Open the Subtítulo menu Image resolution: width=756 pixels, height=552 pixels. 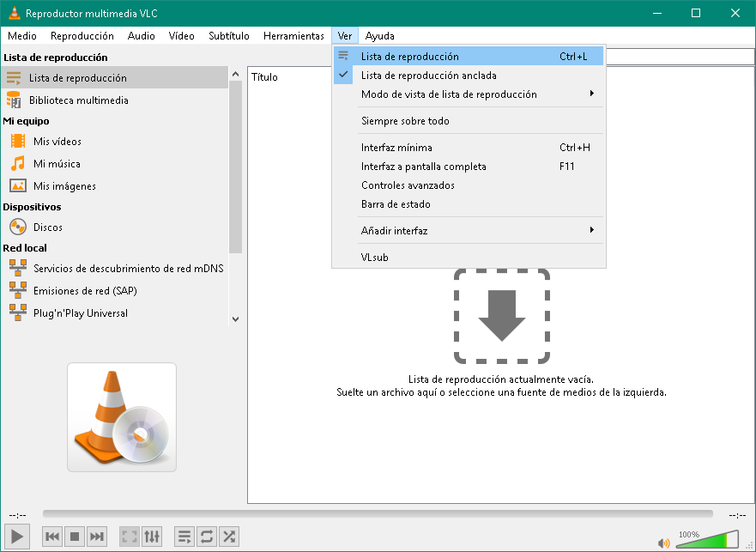tap(229, 36)
